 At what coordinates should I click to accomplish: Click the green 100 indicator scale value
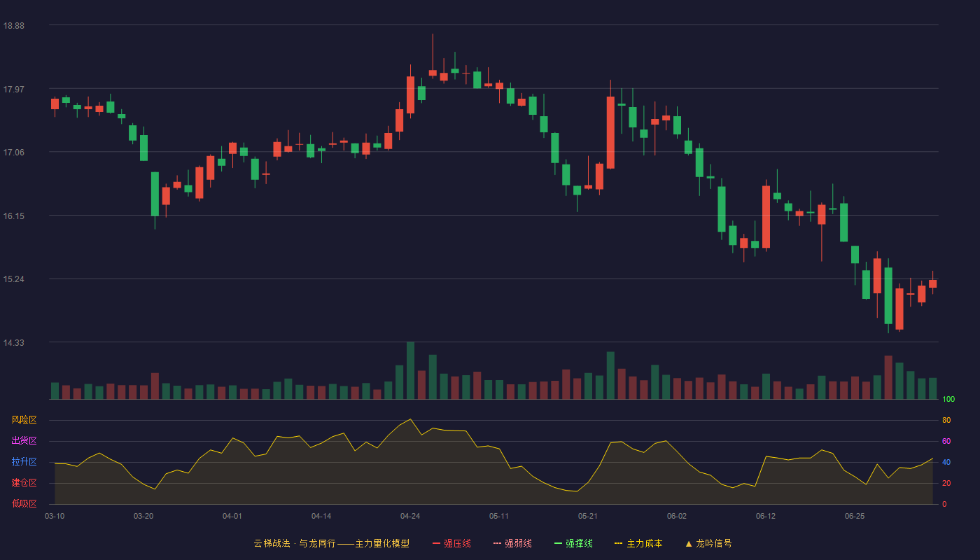948,400
